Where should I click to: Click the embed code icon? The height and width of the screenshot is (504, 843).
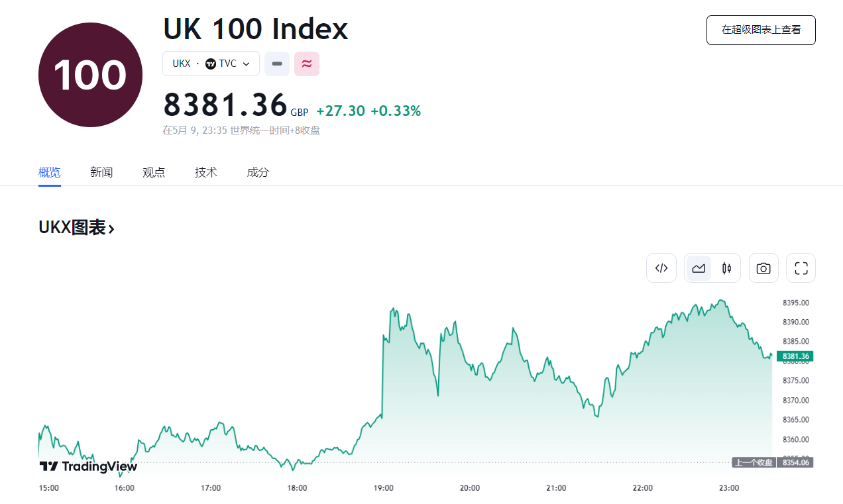661,268
